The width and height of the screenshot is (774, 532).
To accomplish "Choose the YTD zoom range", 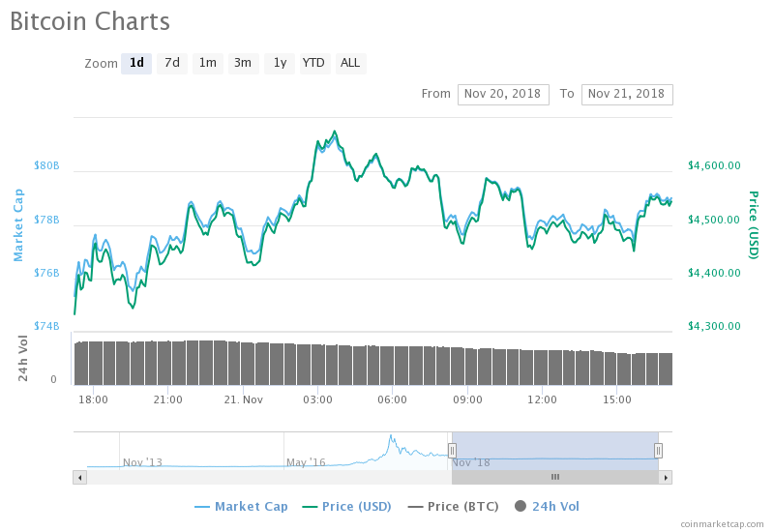I will pyautogui.click(x=315, y=63).
